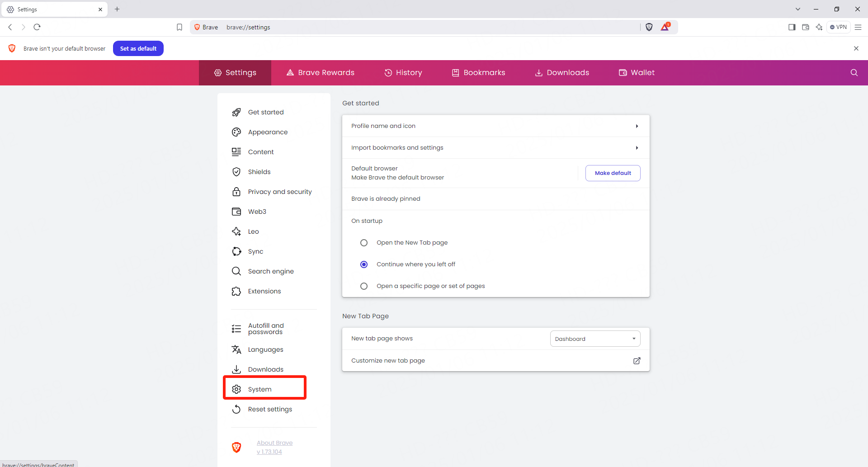Open the Bookmarks tab in the header
868x467 pixels.
click(x=478, y=73)
